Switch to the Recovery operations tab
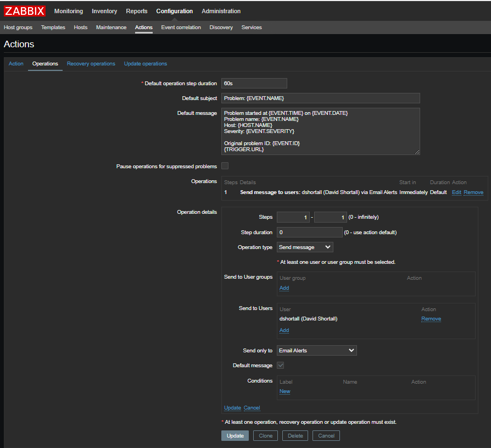 [91, 64]
